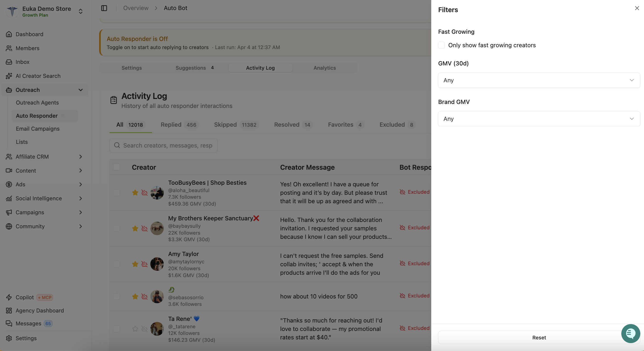Click the Activity Log clipboard icon
Image resolution: width=644 pixels, height=351 pixels.
[114, 100]
